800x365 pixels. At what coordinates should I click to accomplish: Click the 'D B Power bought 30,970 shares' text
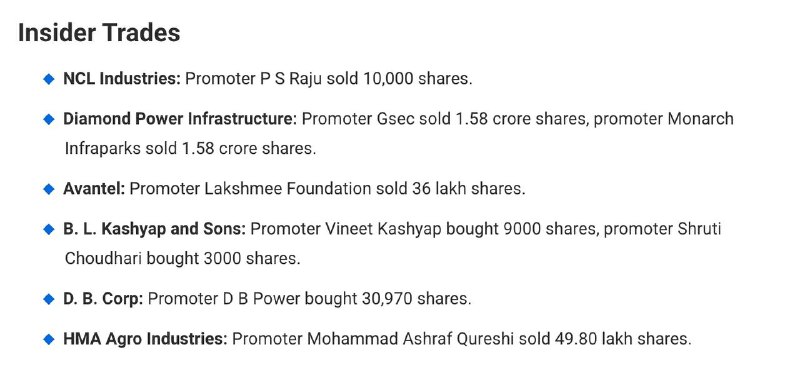345,299
